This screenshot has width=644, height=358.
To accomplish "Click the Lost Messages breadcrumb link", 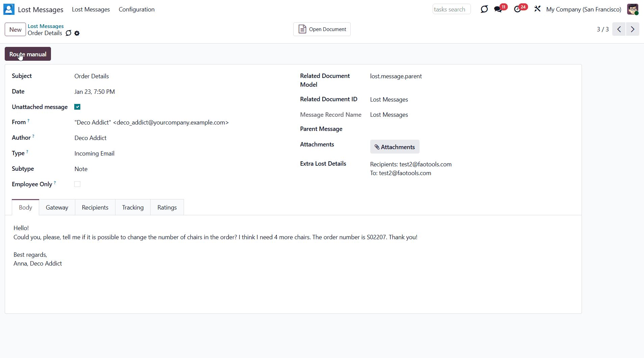I will (46, 26).
